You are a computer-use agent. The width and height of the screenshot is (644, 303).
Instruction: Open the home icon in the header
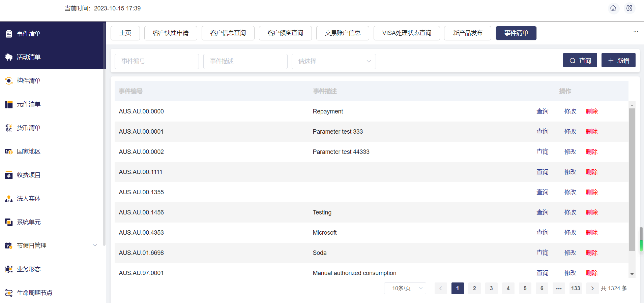click(x=613, y=8)
